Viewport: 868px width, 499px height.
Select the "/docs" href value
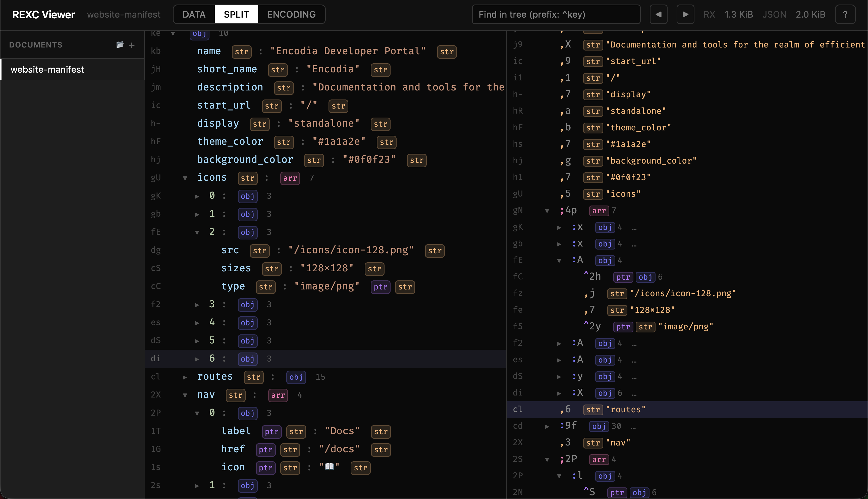tap(339, 449)
